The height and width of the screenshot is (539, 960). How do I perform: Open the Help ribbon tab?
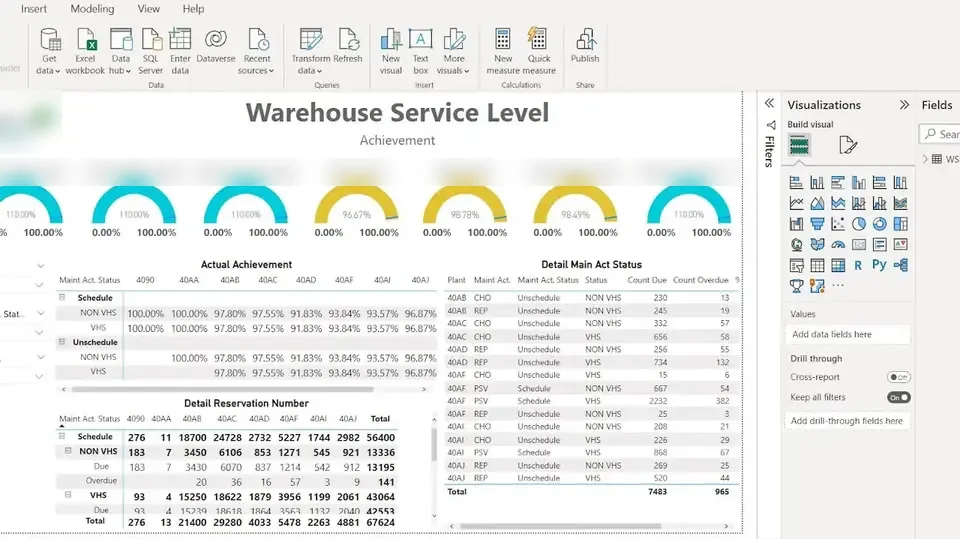tap(193, 9)
